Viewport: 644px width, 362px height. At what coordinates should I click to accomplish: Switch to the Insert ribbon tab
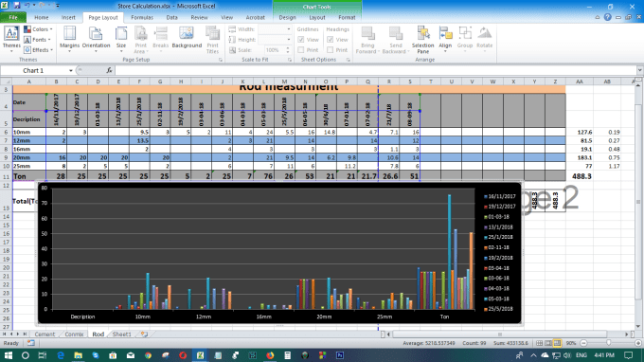coord(68,18)
